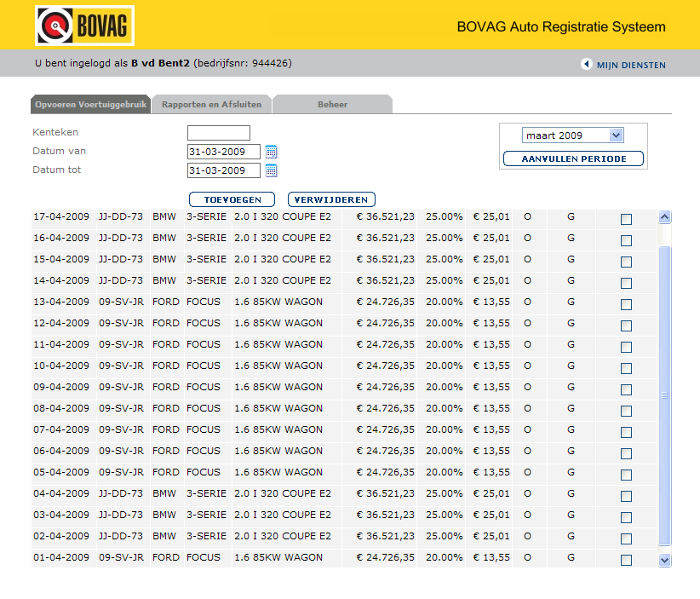Open calendar picker for Datum tot
Screen dimensions: 700x599
tap(271, 170)
